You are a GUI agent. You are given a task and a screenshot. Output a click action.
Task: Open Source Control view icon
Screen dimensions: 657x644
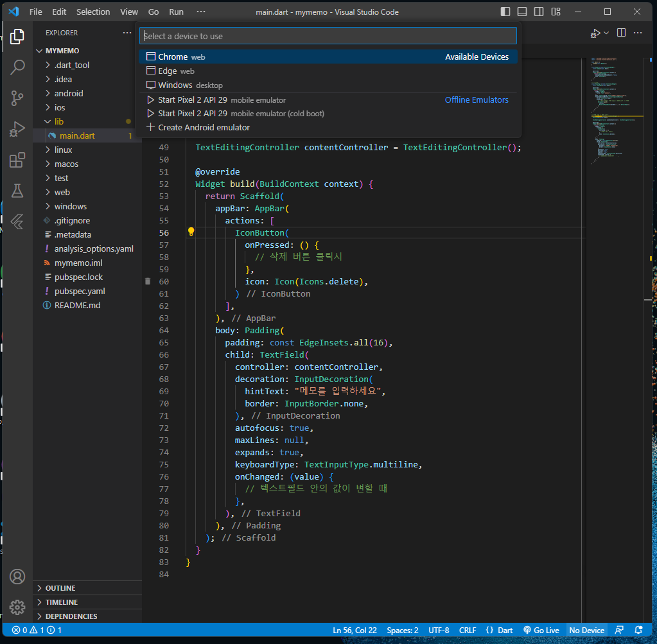click(x=17, y=98)
